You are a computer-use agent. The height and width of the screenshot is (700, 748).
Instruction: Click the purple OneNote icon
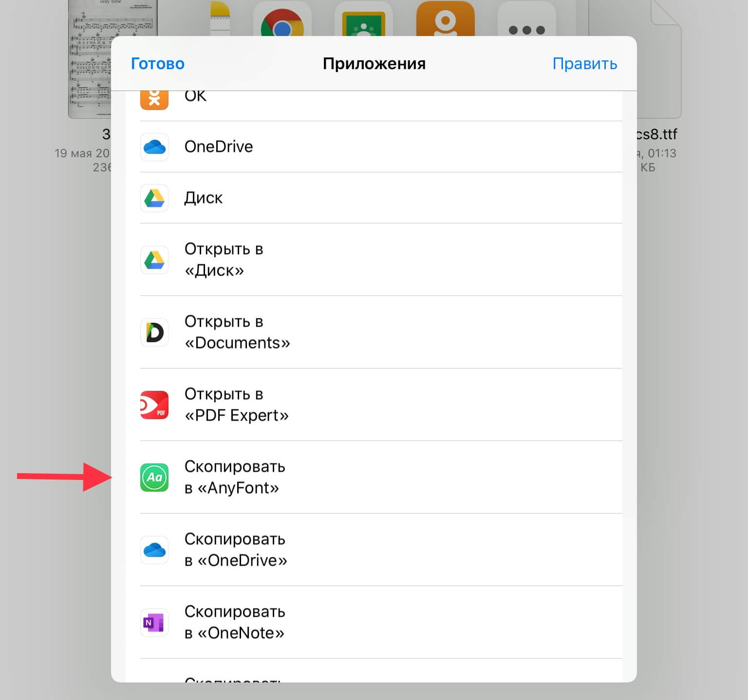click(x=154, y=622)
